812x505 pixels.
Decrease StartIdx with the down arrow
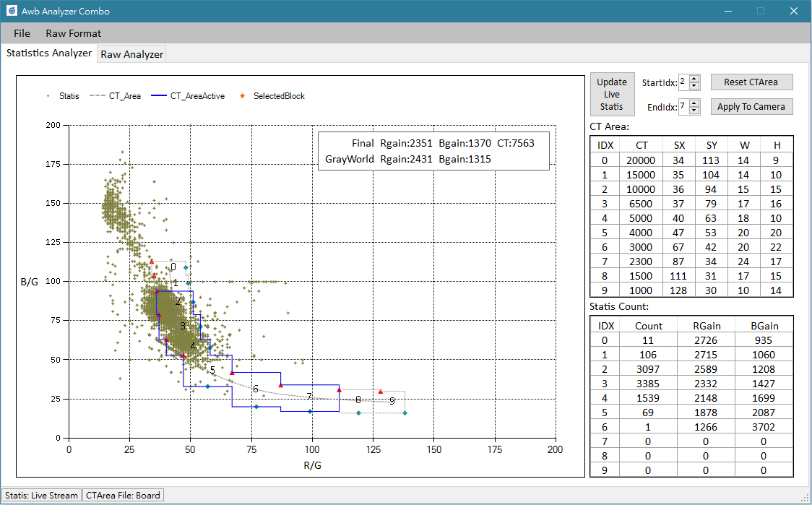pos(694,86)
